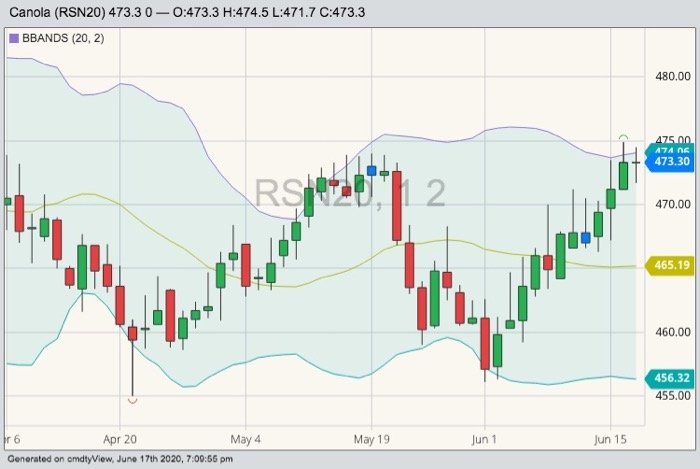Click the May 19 date axis label
This screenshot has height=469, width=700.
(371, 440)
